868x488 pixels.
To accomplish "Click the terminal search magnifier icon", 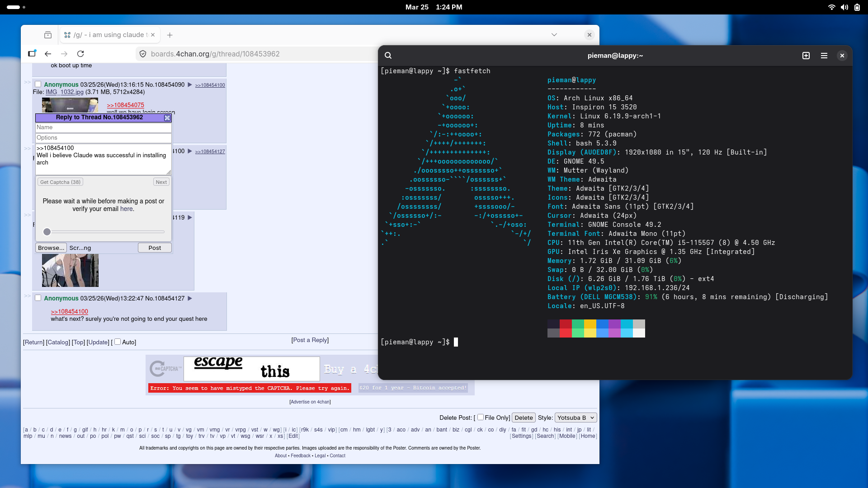I will tap(388, 56).
